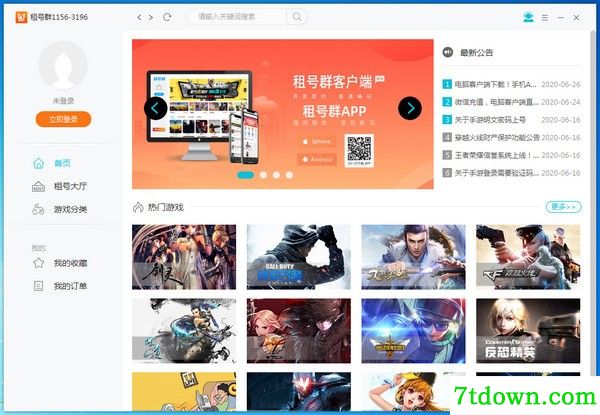
Task: Click the 更多>> button
Action: [x=564, y=207]
